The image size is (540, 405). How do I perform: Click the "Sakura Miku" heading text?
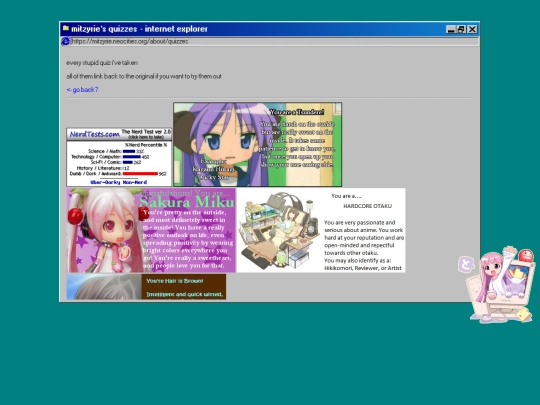[187, 202]
